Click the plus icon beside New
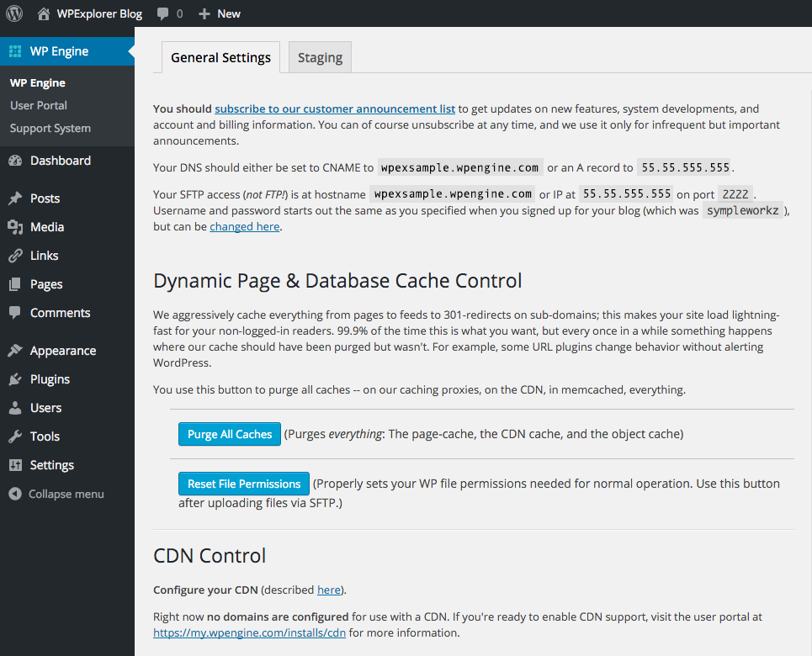The height and width of the screenshot is (656, 812). tap(204, 14)
